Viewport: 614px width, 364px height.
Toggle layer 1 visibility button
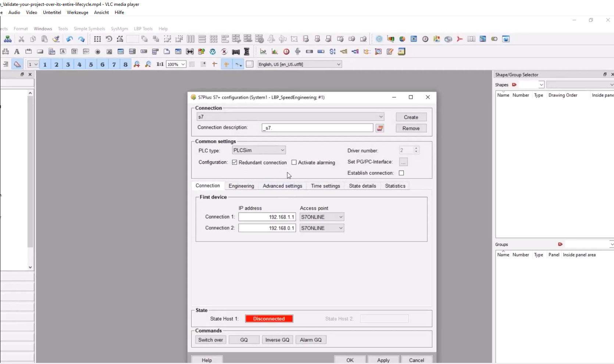point(45,64)
